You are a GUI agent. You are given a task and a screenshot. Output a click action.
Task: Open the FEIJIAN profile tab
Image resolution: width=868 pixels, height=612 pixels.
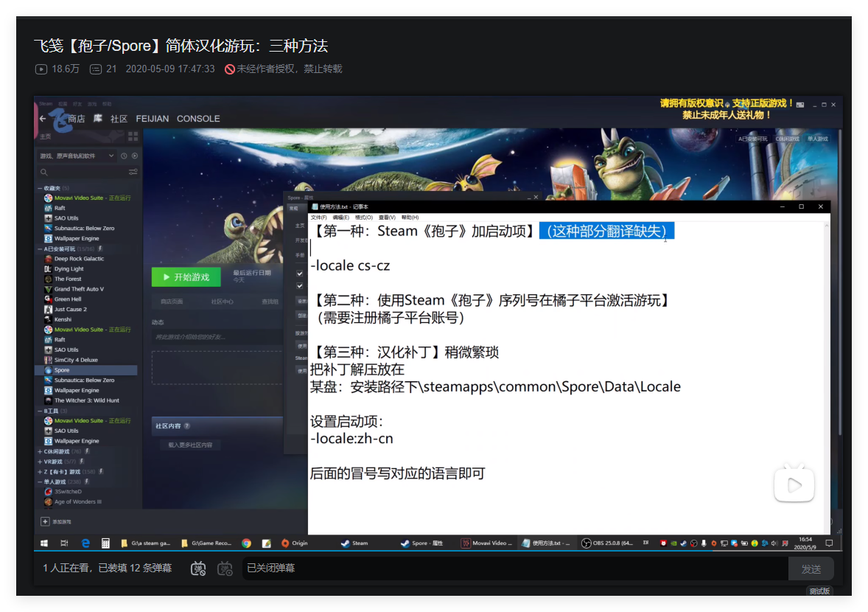point(153,119)
